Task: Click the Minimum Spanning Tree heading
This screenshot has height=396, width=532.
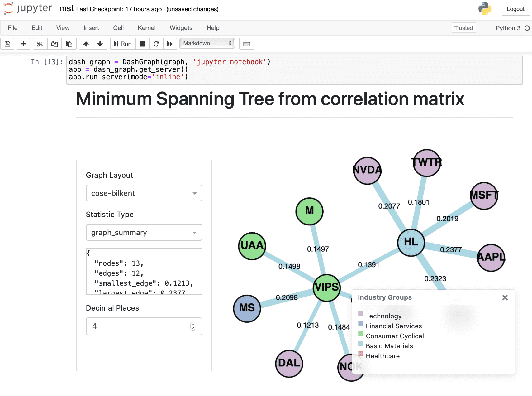Action: (270, 99)
